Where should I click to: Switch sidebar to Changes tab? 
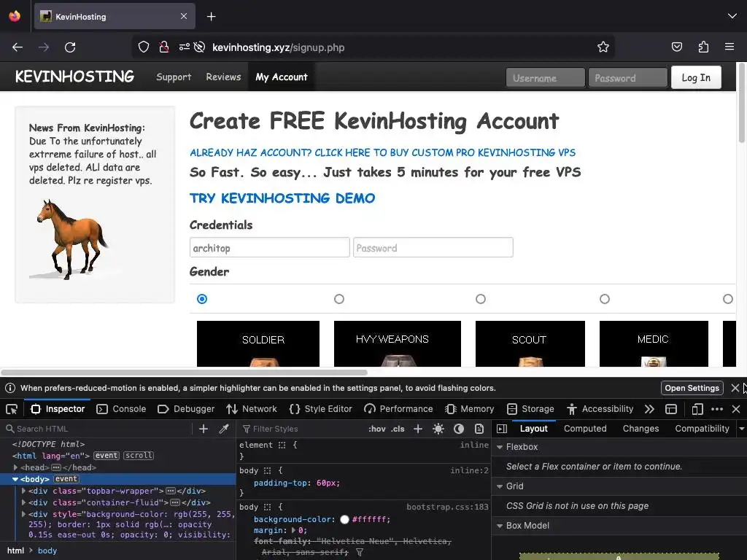tap(640, 429)
